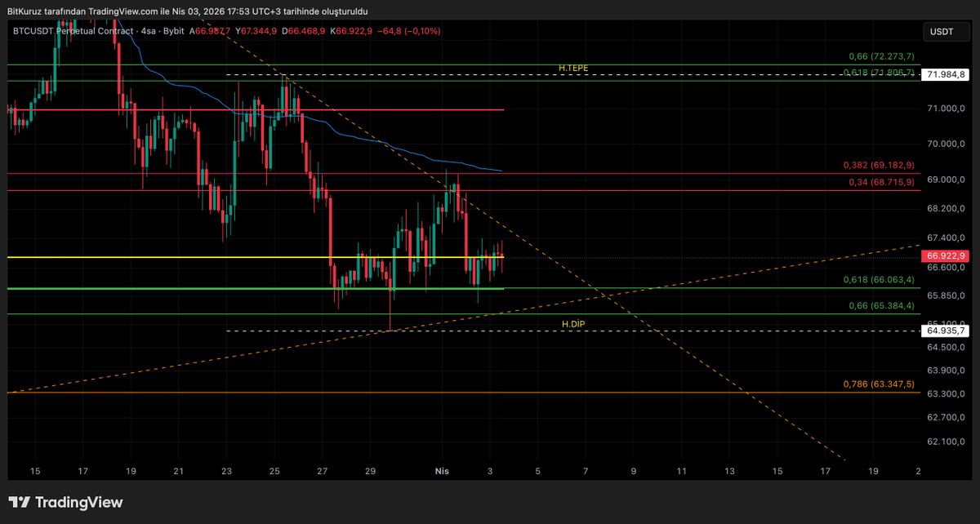Screen dimensions: 980x524
Task: Click the BitKuruz snapshot caption text
Action: tap(188, 11)
